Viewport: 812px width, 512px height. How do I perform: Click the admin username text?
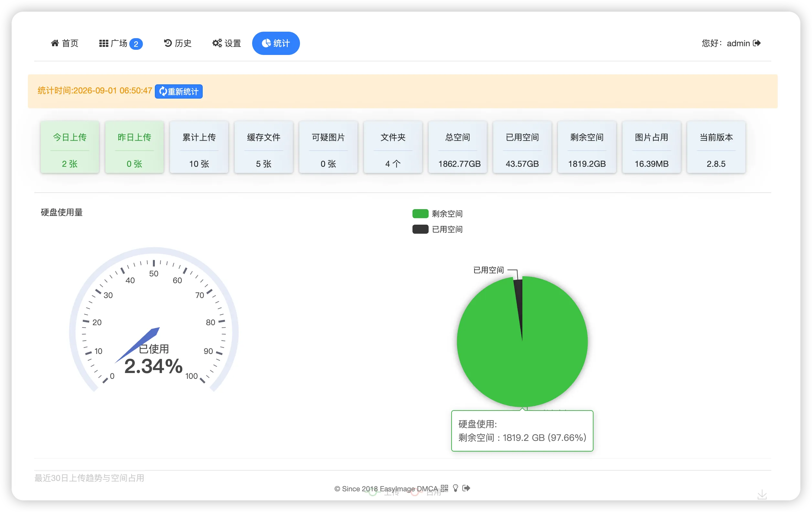(738, 43)
